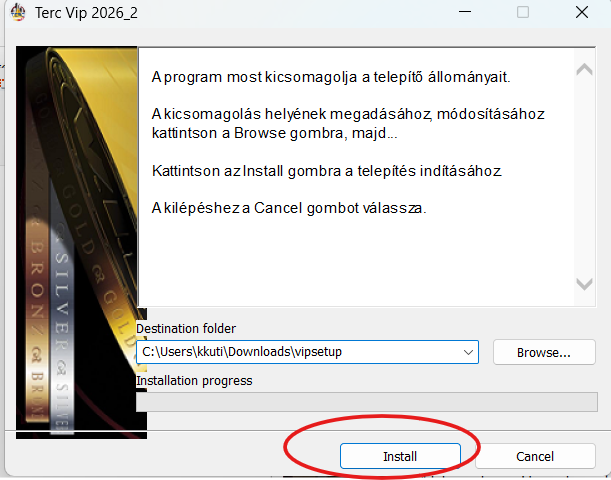611x480 pixels.
Task: Click the Installation progress bar
Action: [366, 402]
